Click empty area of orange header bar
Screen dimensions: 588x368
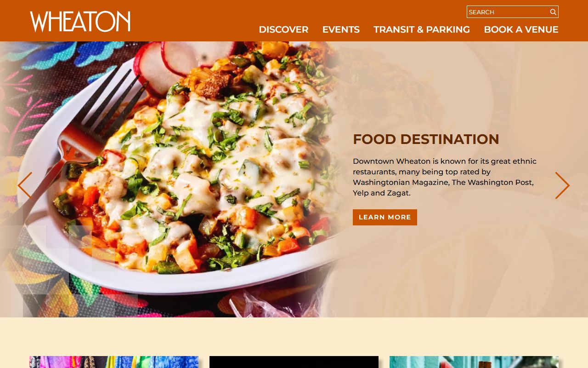pyautogui.click(x=193, y=21)
